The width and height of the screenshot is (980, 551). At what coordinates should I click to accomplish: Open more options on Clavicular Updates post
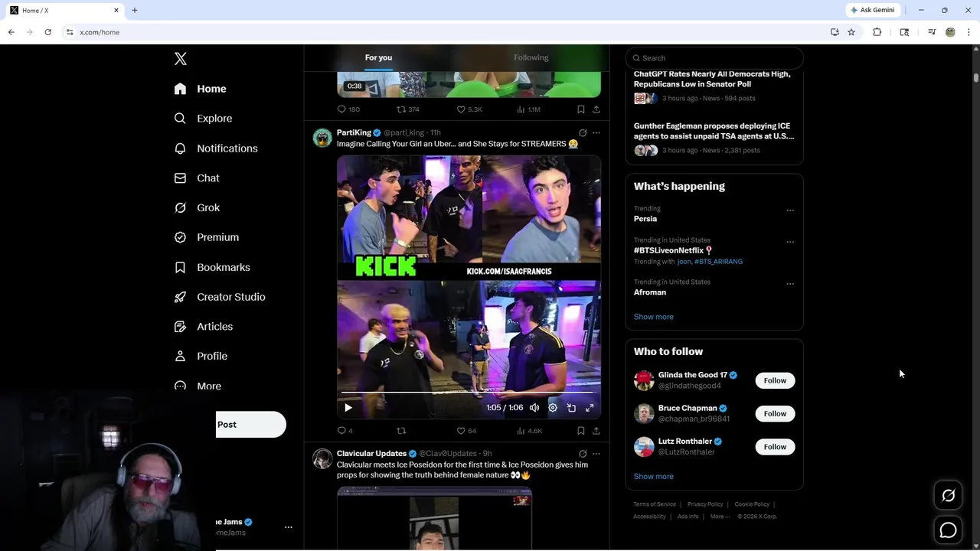tap(596, 454)
